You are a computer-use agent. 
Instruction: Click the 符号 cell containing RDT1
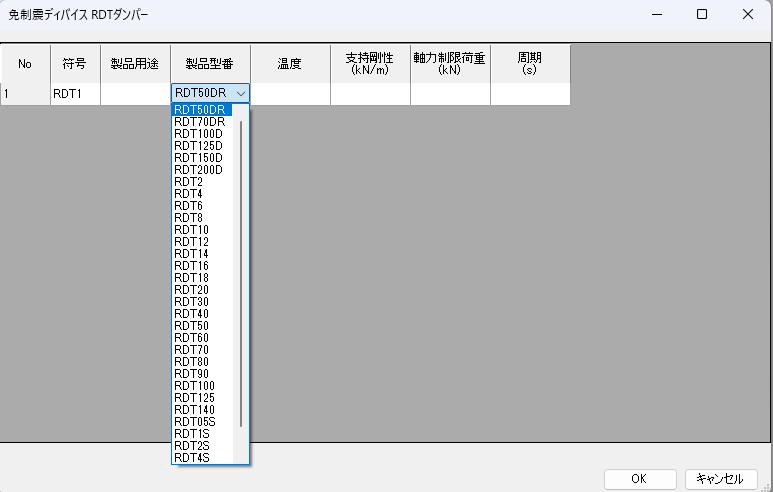tap(75, 94)
